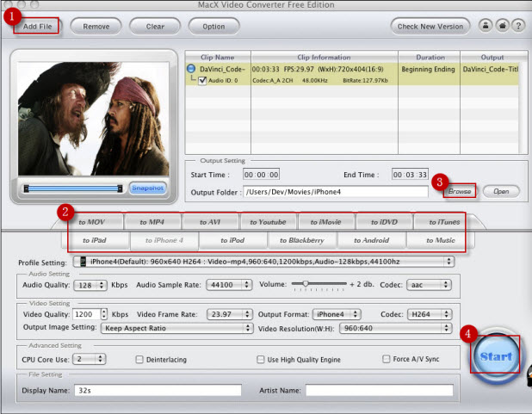Open Audio Sample Rate 44100 dropdown
532x414 pixels.
(229, 285)
